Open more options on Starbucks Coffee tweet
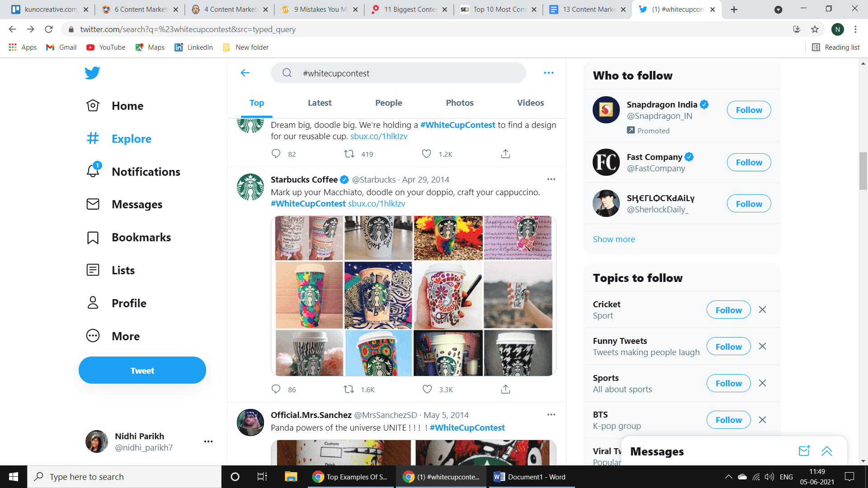 pyautogui.click(x=551, y=179)
